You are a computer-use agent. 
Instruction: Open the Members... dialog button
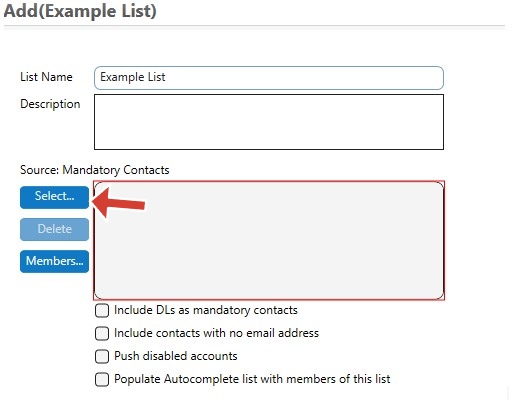point(54,261)
